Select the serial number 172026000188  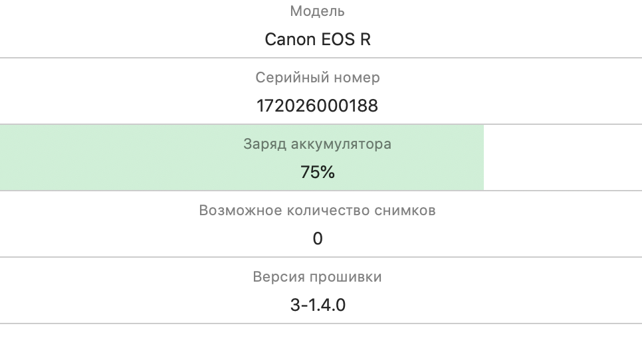pyautogui.click(x=317, y=106)
